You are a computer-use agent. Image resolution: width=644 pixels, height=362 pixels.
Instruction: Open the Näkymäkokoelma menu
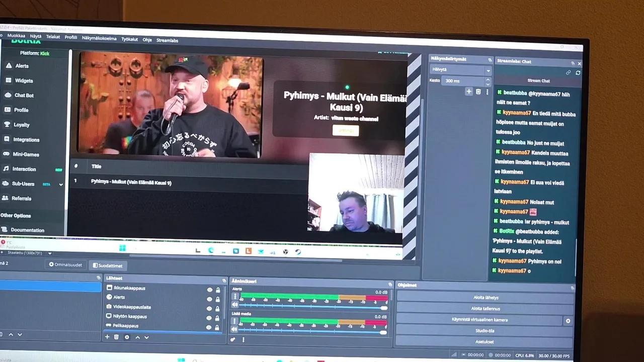(99, 38)
